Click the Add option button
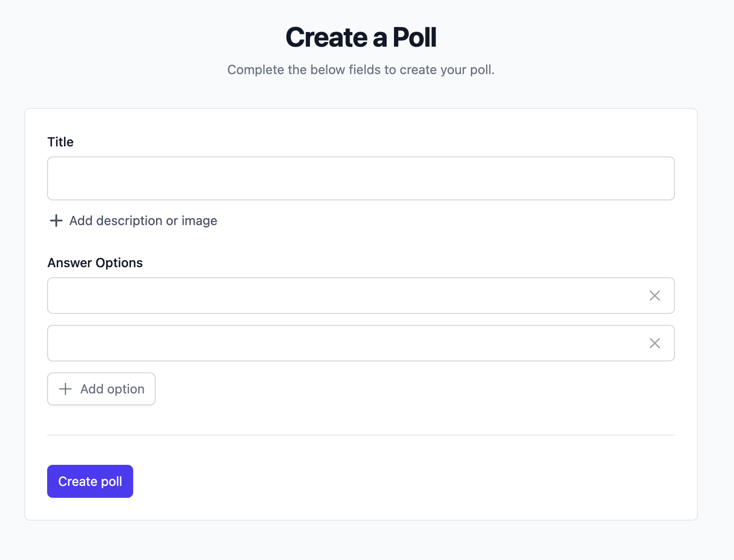Viewport: 734px width, 560px height. click(x=101, y=389)
